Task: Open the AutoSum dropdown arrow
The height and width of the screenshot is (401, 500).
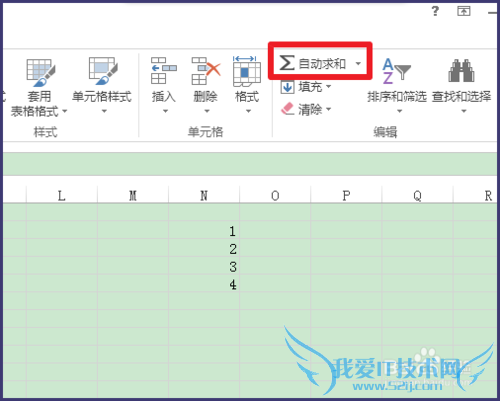Action: coord(358,63)
